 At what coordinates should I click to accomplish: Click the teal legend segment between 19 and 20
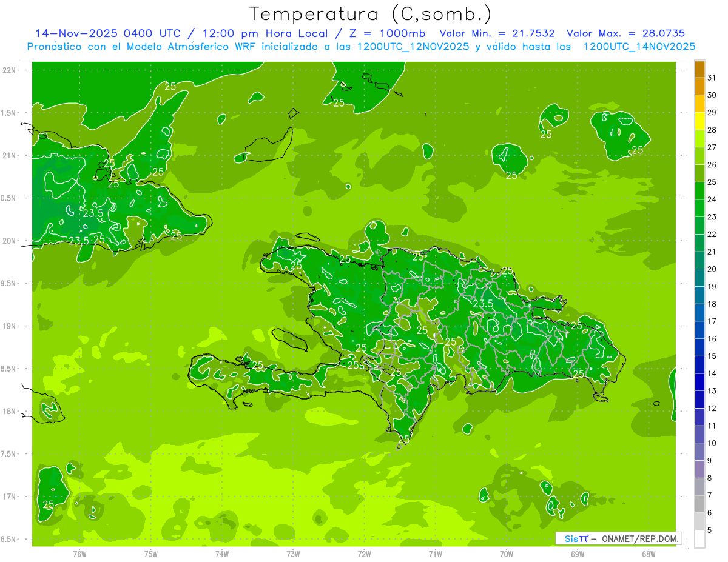point(699,278)
